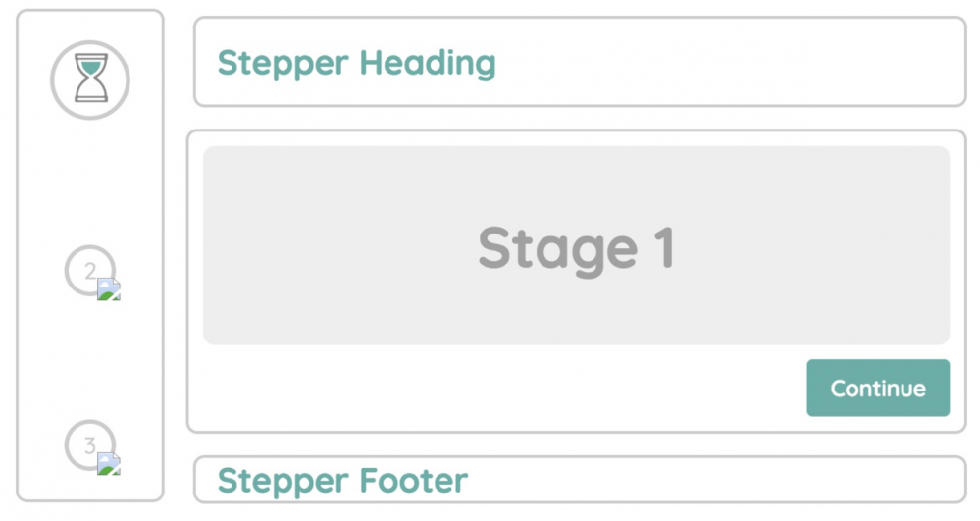This screenshot has width=980, height=521.
Task: Click the word "Heading" in the title
Action: [x=428, y=63]
